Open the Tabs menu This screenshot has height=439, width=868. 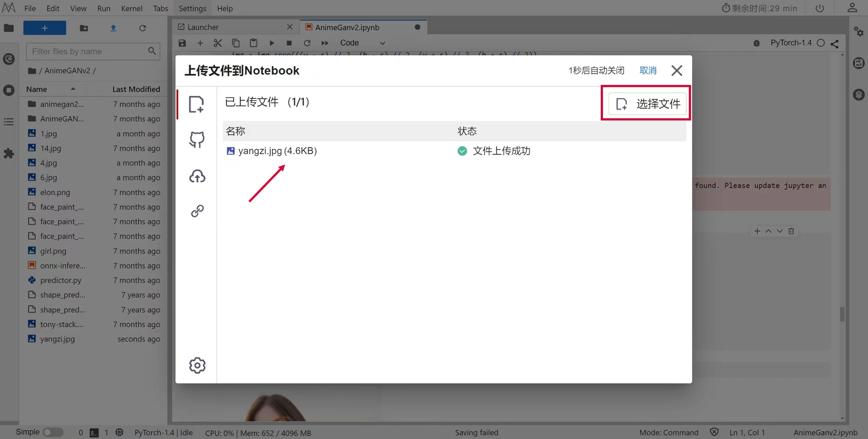pyautogui.click(x=160, y=8)
